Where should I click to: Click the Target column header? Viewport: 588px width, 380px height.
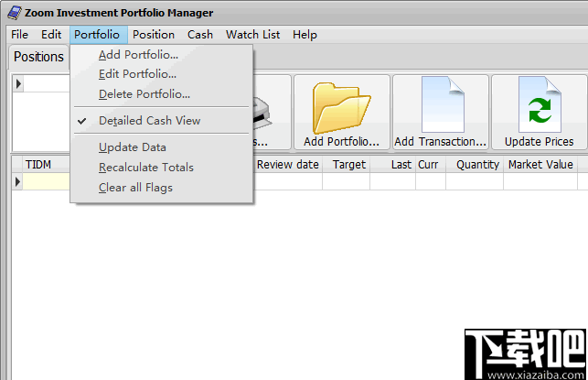point(348,165)
